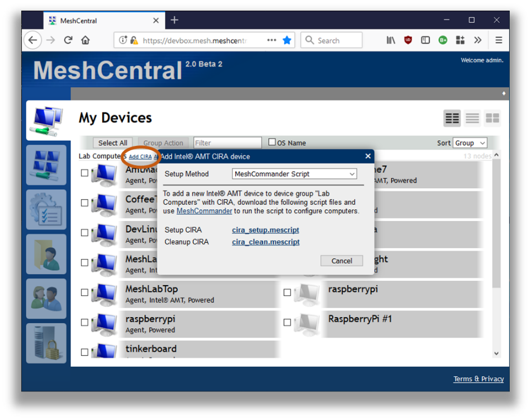This screenshot has height=420, width=531.
Task: Click the Select All button
Action: 113,143
